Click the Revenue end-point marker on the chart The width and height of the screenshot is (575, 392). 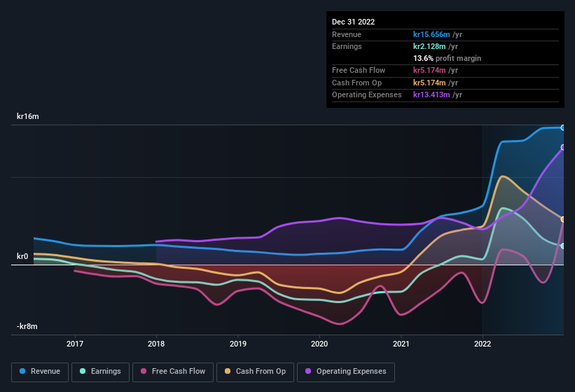point(563,127)
